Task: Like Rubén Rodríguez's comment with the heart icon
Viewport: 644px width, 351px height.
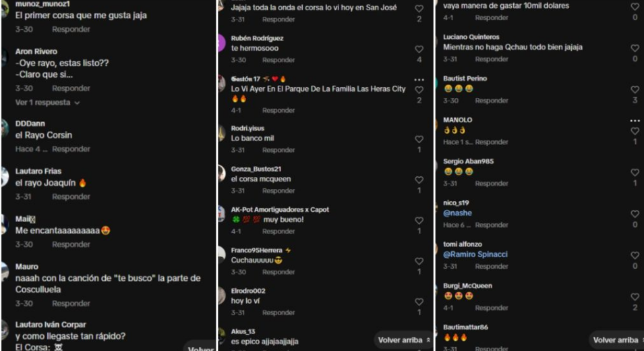Action: coord(419,49)
